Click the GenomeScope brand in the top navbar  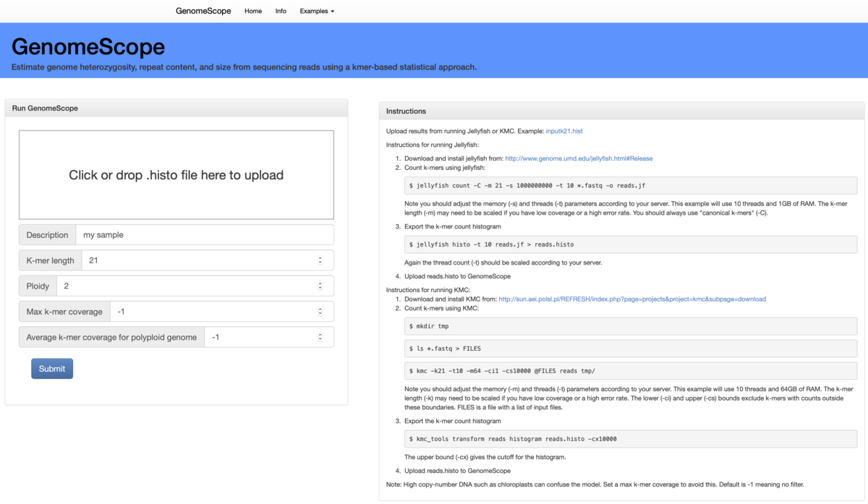203,11
